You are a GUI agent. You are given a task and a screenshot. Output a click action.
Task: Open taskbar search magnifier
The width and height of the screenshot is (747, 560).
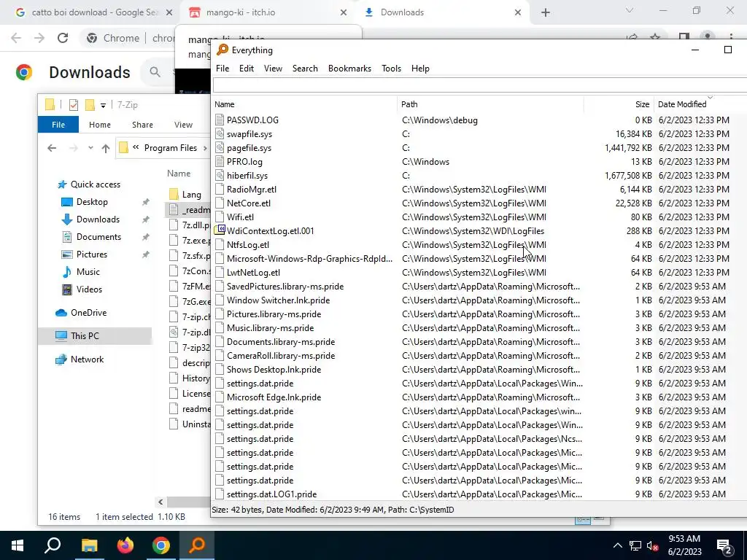53,545
